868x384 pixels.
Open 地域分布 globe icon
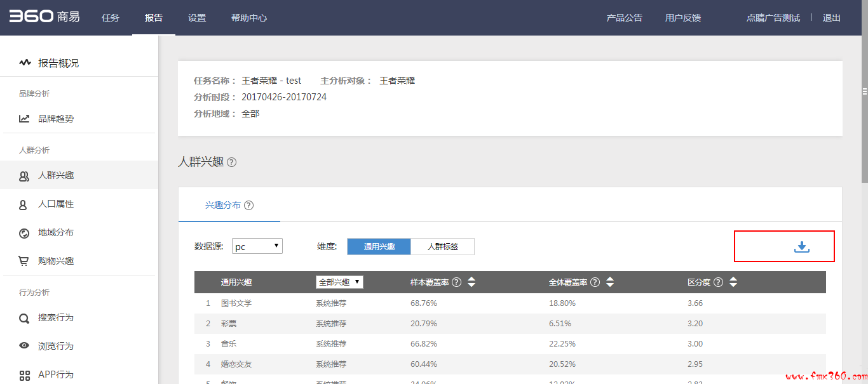pos(24,233)
